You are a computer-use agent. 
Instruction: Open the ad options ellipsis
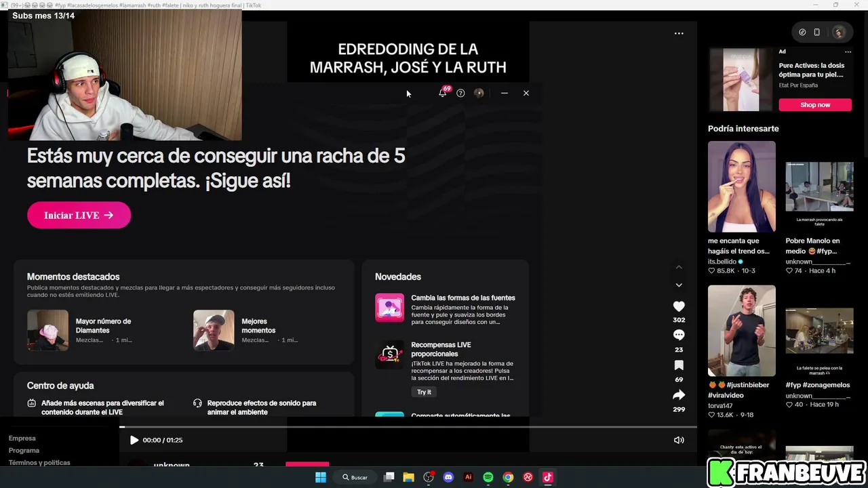(848, 52)
